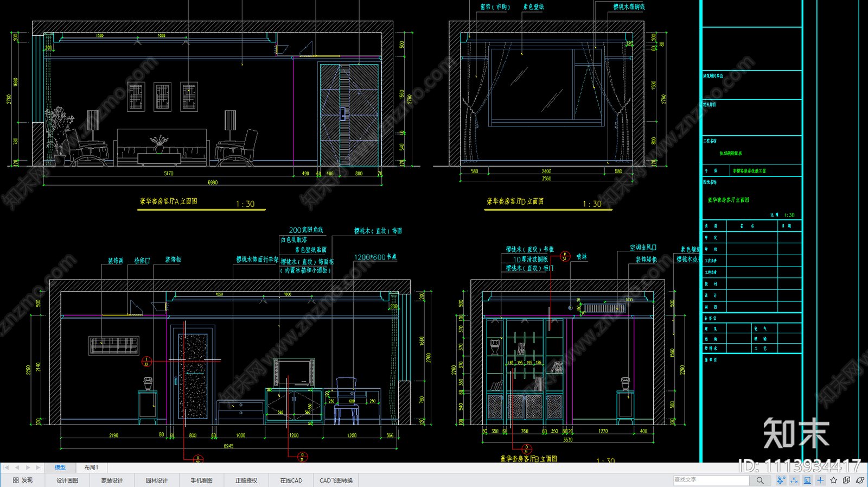This screenshot has width=868, height=487.
Task: Toggle the blue plus crosshair icon
Action: click(x=820, y=480)
